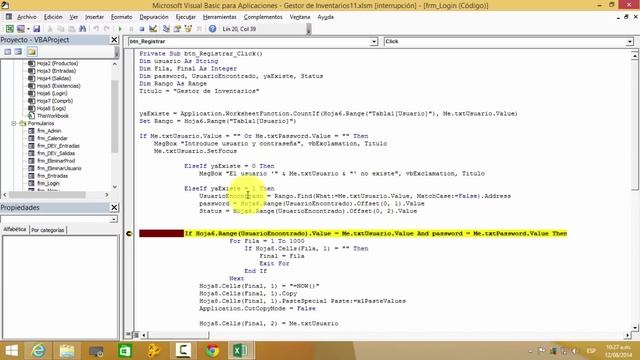Switch to the Alfabética properties tab

(x=15, y=229)
